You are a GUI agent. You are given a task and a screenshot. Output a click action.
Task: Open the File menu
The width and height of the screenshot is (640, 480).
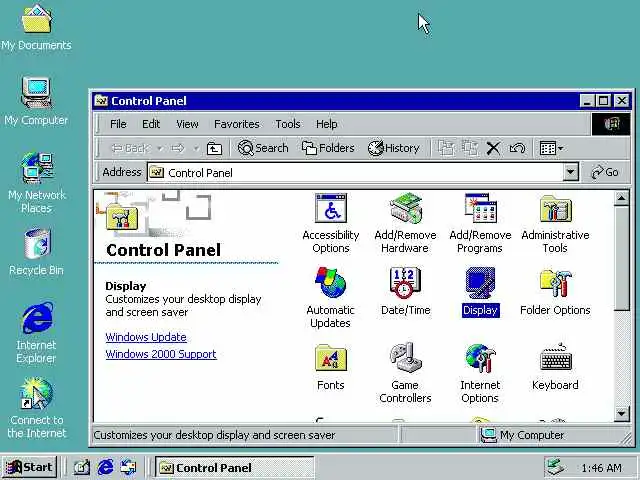pyautogui.click(x=118, y=124)
